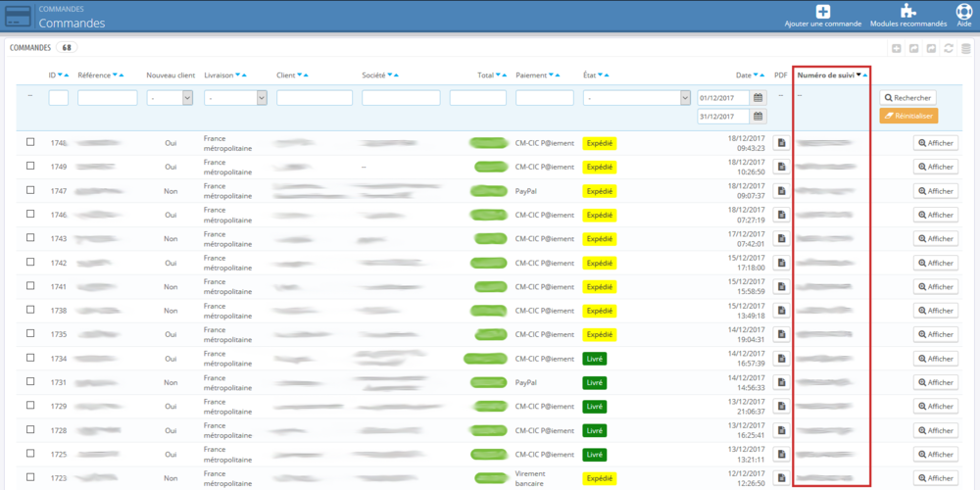
Task: Open the Livraison filter dropdown
Action: 235,97
